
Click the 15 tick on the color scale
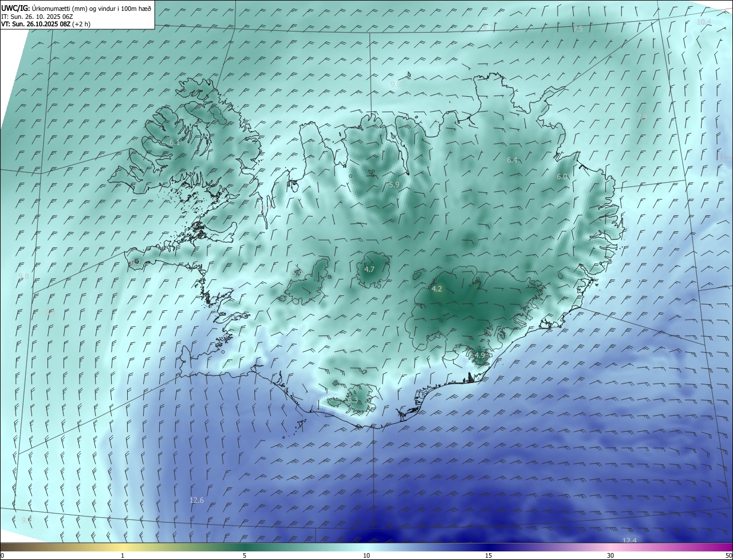[488, 555]
